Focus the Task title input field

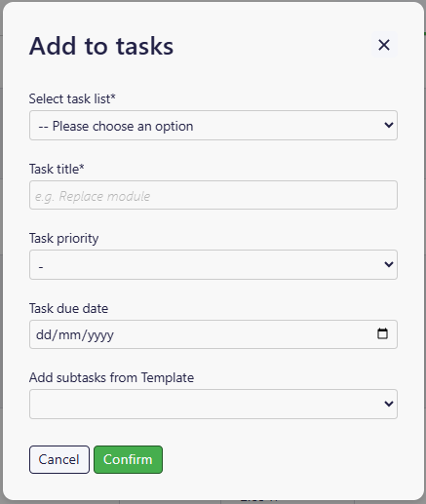[x=213, y=195]
